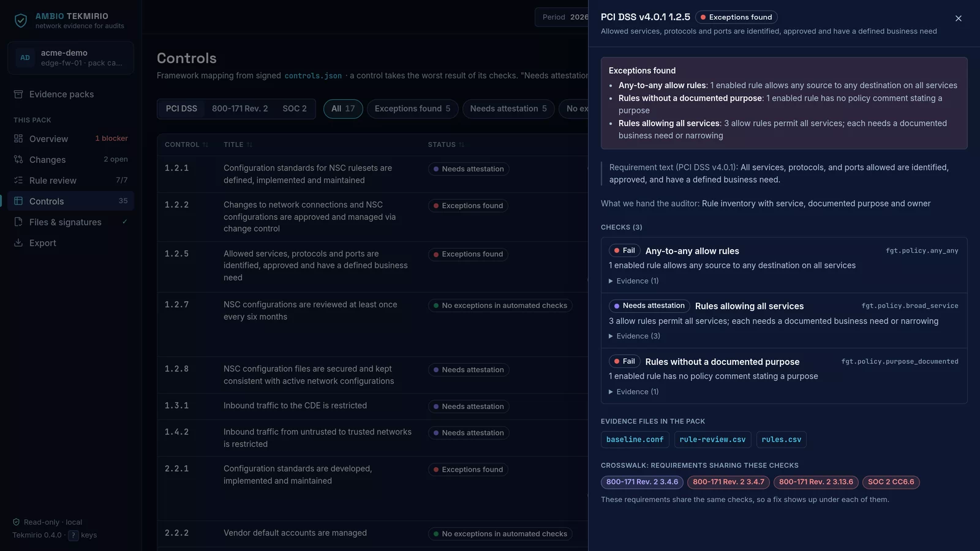This screenshot has width=980, height=551.
Task: Select the All 17 filter chip
Action: [x=343, y=108]
